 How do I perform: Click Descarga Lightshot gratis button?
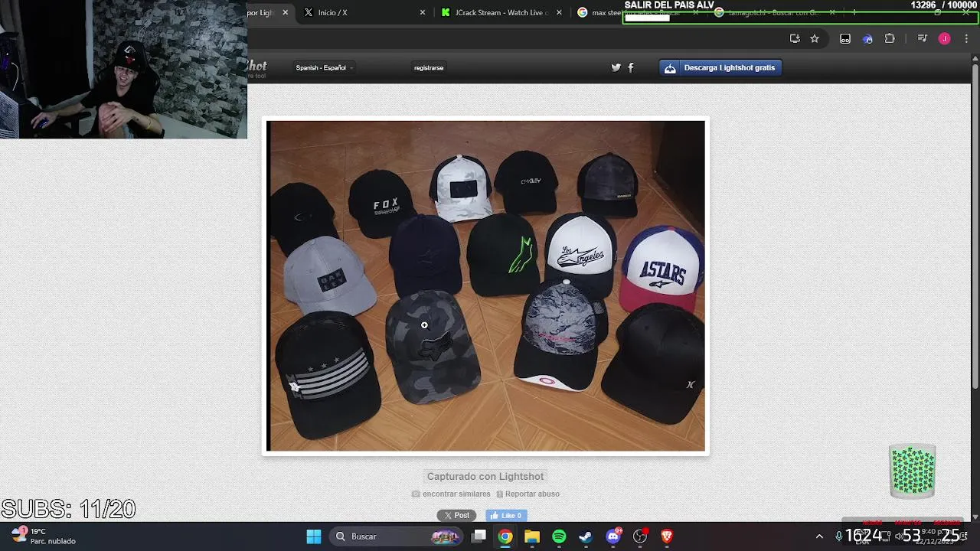[720, 67]
